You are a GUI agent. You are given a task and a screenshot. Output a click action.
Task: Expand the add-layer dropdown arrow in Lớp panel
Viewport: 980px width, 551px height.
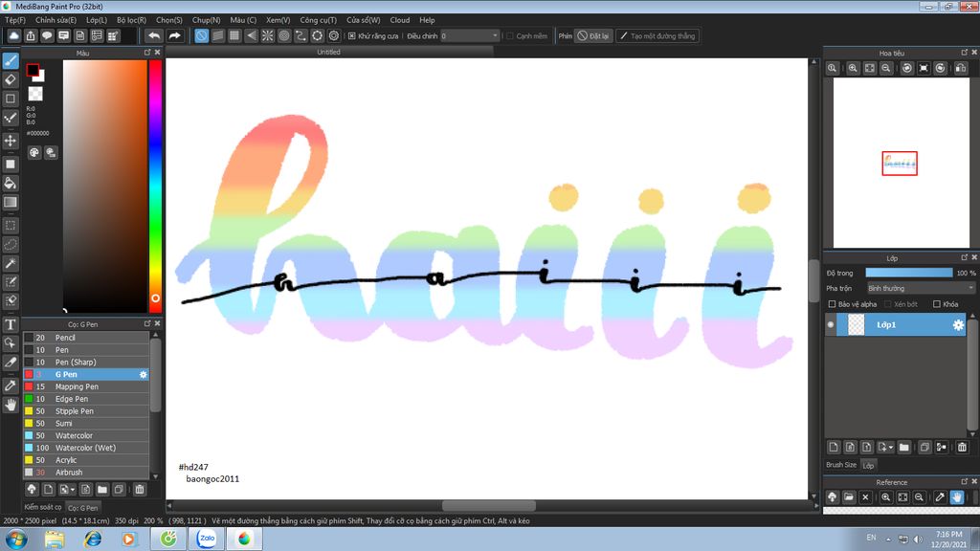click(891, 448)
